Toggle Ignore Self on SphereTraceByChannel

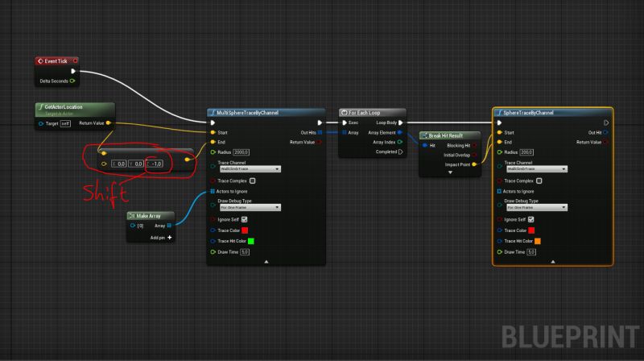click(531, 219)
